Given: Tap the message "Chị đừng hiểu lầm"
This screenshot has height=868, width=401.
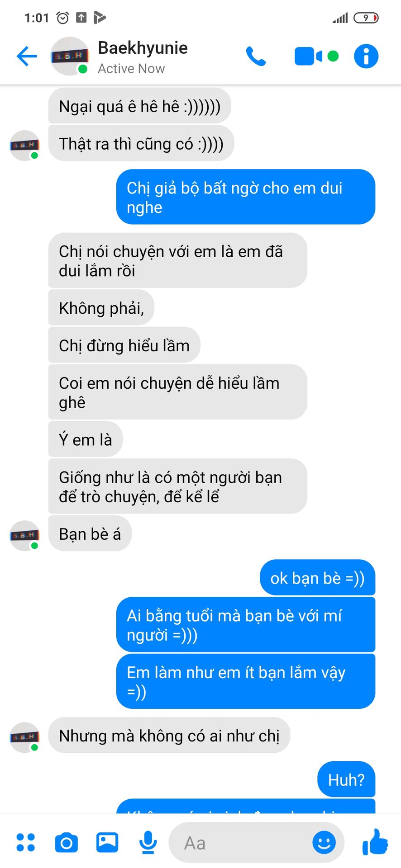Looking at the screenshot, I should [x=124, y=345].
